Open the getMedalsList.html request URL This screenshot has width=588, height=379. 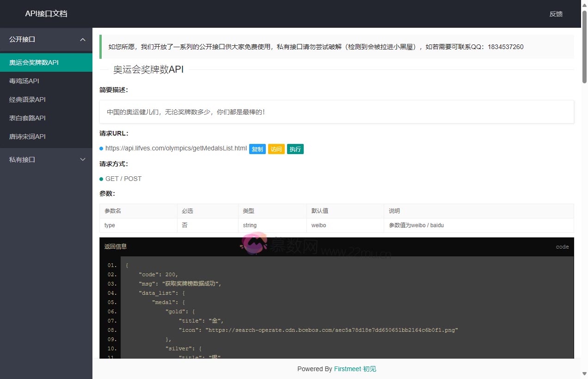point(176,149)
